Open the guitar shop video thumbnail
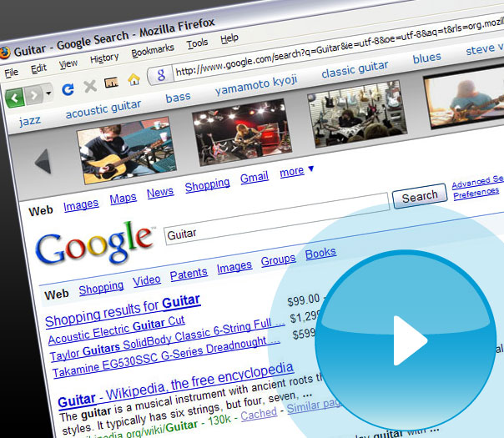The height and width of the screenshot is (438, 504). point(357,114)
